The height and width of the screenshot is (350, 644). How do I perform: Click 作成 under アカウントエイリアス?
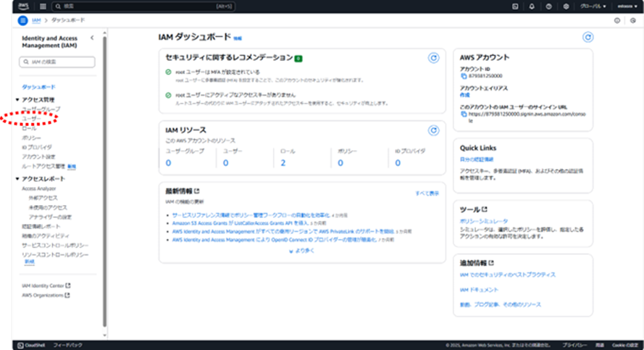pyautogui.click(x=464, y=95)
